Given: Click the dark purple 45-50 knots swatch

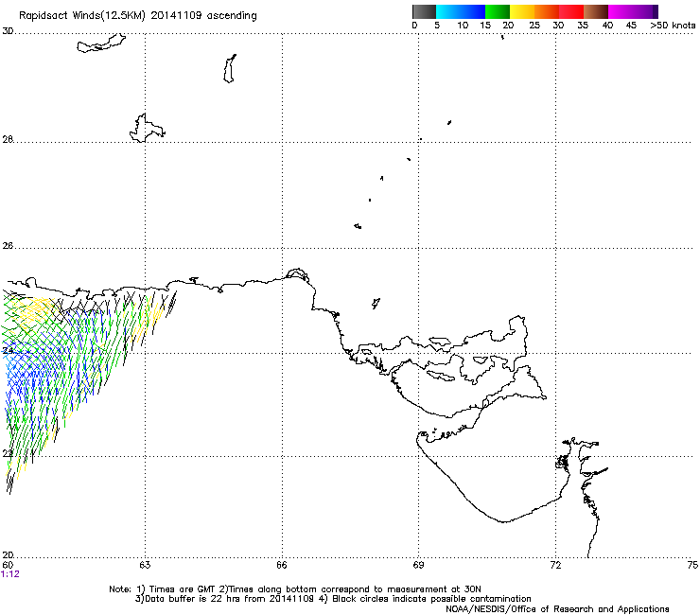Looking at the screenshot, I should coord(645,11).
